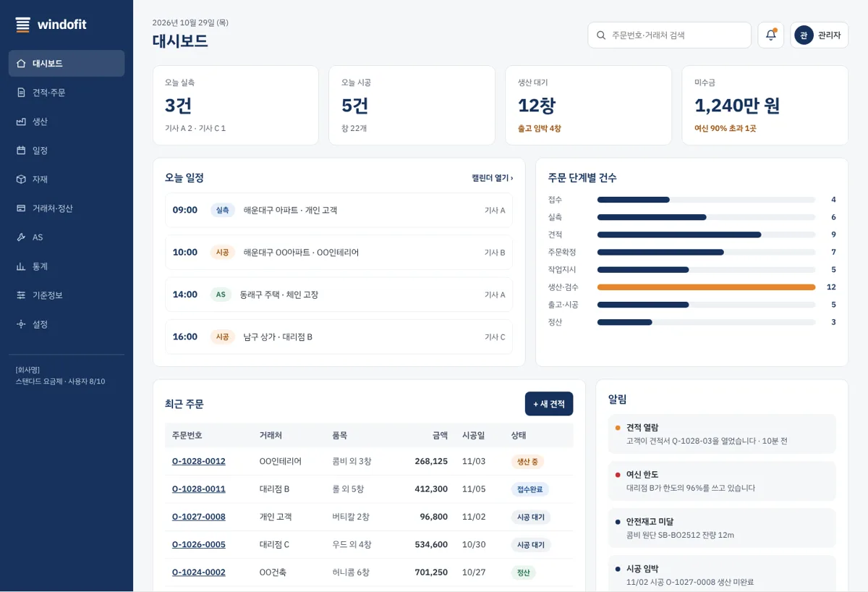The width and height of the screenshot is (868, 592).
Task: Click the 견적 stage progress bar
Action: click(706, 234)
